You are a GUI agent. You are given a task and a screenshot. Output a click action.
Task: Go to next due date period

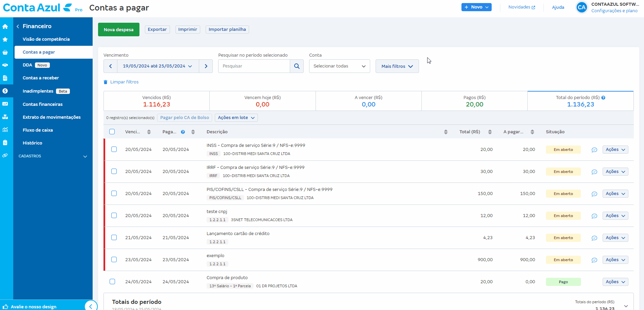tap(206, 66)
